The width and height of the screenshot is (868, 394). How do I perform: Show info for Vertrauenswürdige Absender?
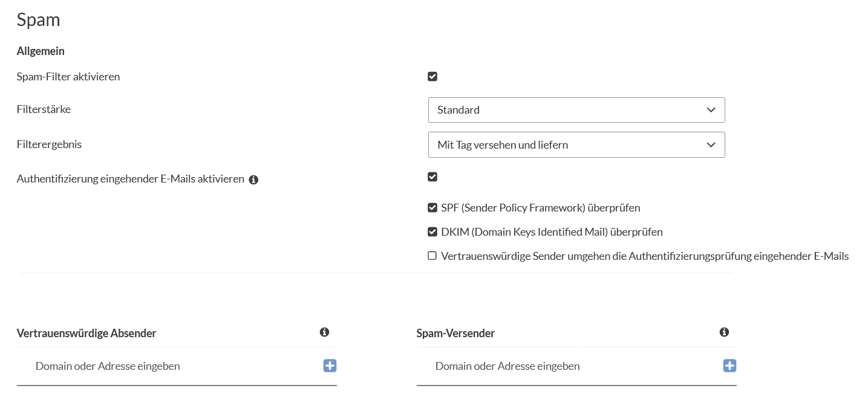pyautogui.click(x=324, y=332)
